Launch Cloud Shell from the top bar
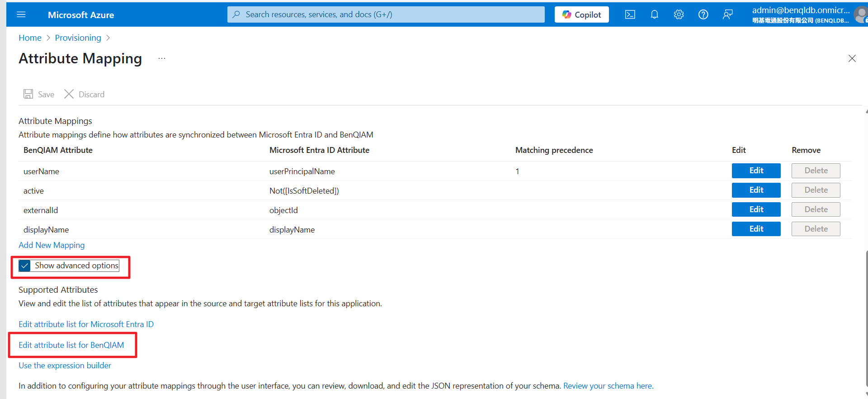 pos(630,14)
